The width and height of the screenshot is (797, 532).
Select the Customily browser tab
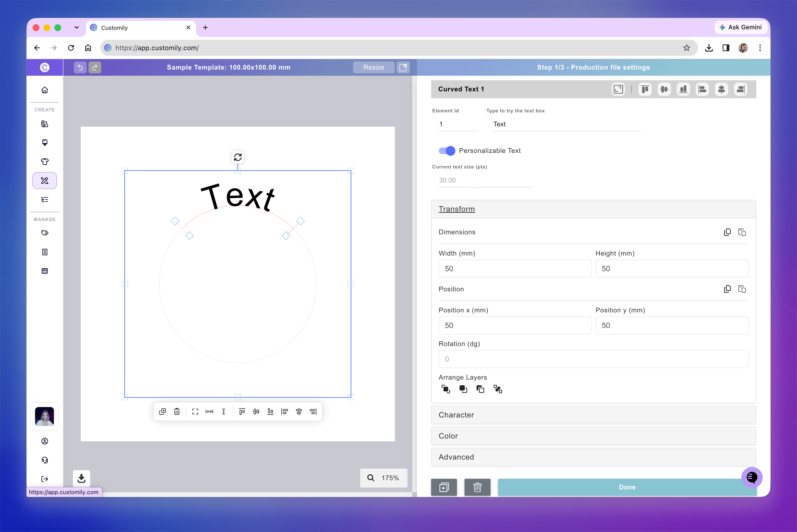point(141,28)
